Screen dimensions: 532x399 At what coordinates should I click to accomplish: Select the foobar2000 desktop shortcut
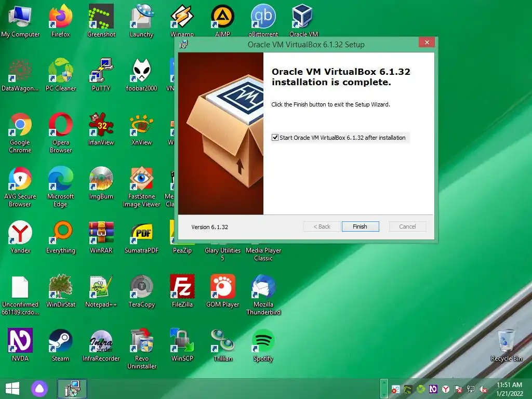coord(141,75)
